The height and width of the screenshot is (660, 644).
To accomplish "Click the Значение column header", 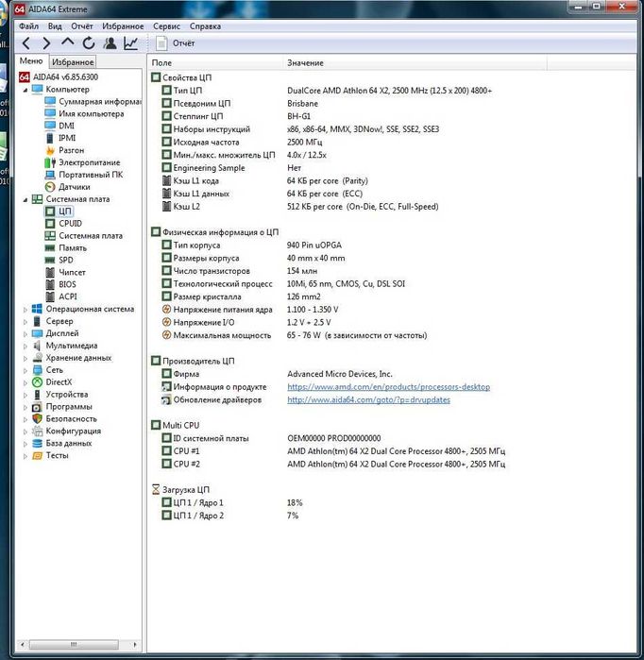I will point(415,62).
